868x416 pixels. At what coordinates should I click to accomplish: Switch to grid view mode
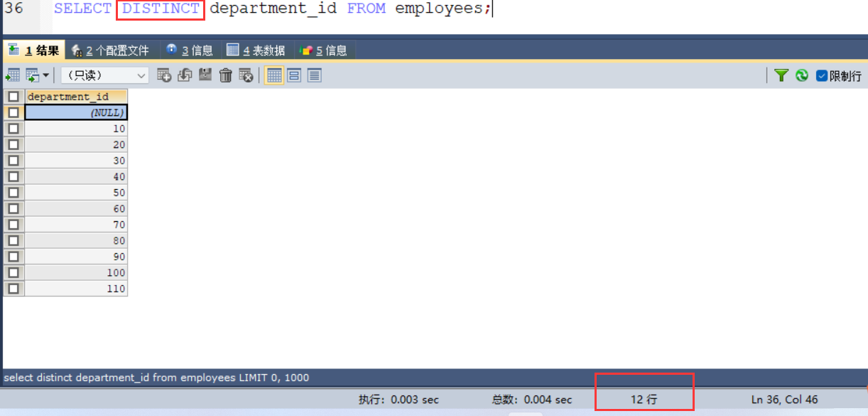coord(274,75)
